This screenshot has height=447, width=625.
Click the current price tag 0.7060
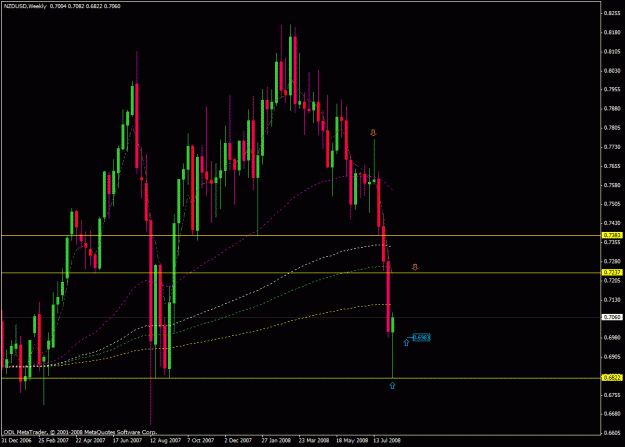[612, 317]
